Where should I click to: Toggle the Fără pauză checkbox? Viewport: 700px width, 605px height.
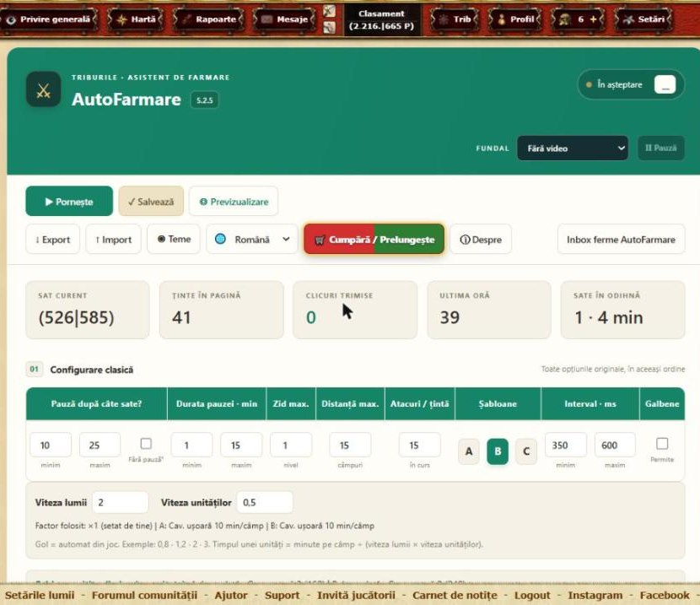coord(146,443)
